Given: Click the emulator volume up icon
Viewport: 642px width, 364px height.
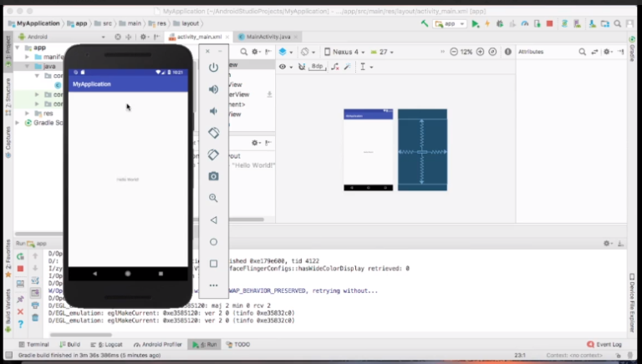Looking at the screenshot, I should [x=213, y=89].
